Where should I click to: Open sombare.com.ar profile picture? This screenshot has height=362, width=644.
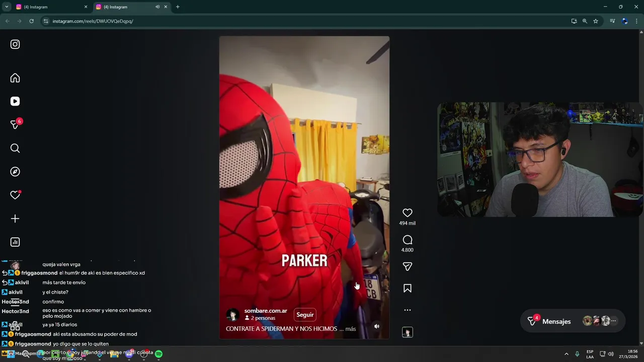(x=232, y=315)
